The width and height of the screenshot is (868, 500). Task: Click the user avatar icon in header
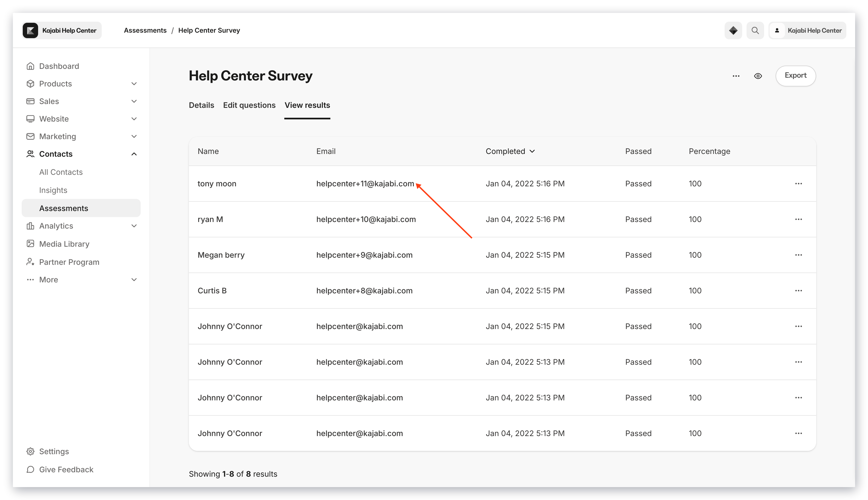(777, 30)
